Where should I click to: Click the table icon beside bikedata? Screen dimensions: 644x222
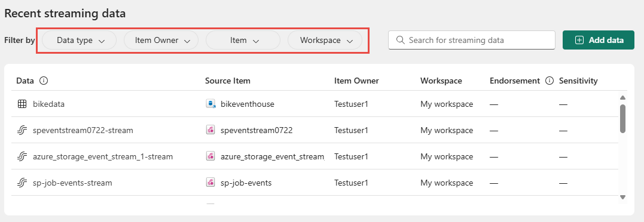tap(22, 104)
